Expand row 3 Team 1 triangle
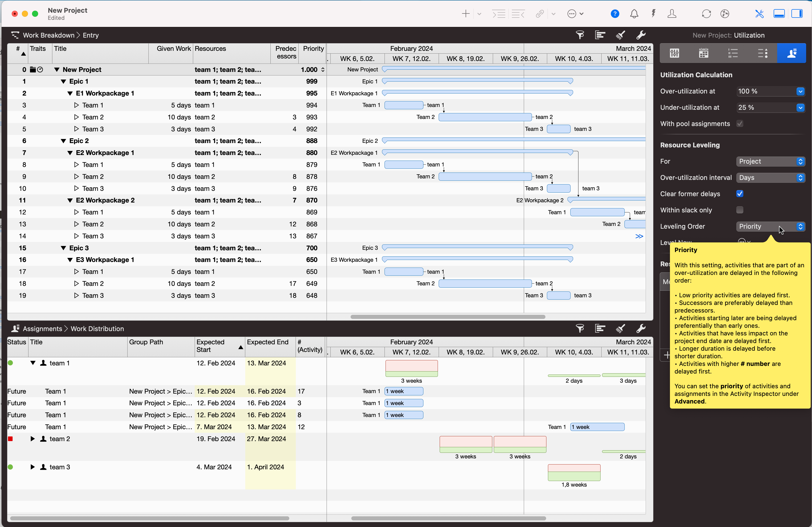Screen dimensions: 812x527 coord(76,105)
